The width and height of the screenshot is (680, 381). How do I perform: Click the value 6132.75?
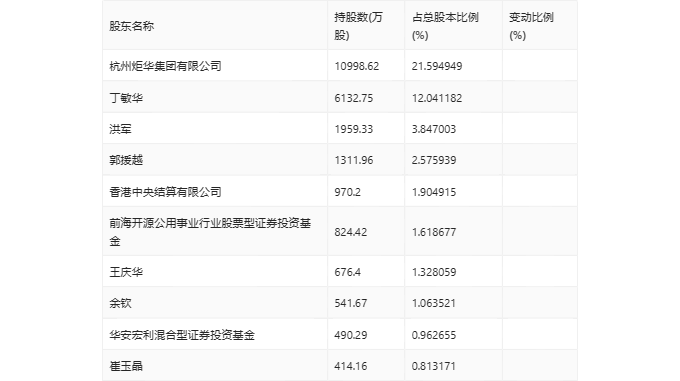coord(353,98)
